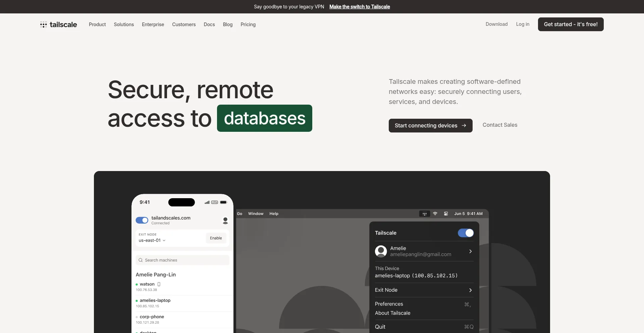This screenshot has height=333, width=644.
Task: Open the Product menu in the navbar
Action: click(x=97, y=24)
